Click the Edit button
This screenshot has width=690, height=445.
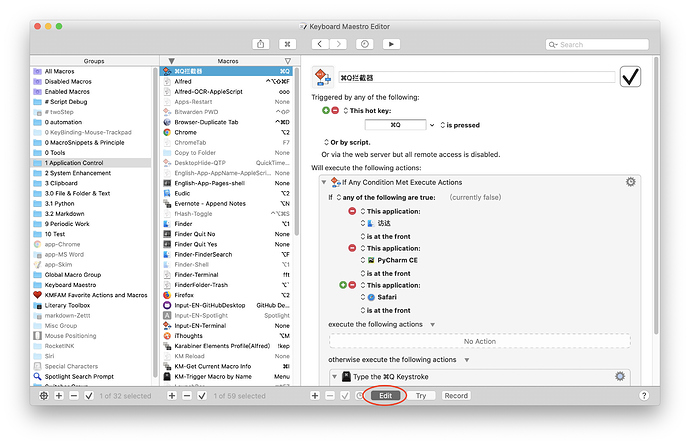pyautogui.click(x=385, y=396)
